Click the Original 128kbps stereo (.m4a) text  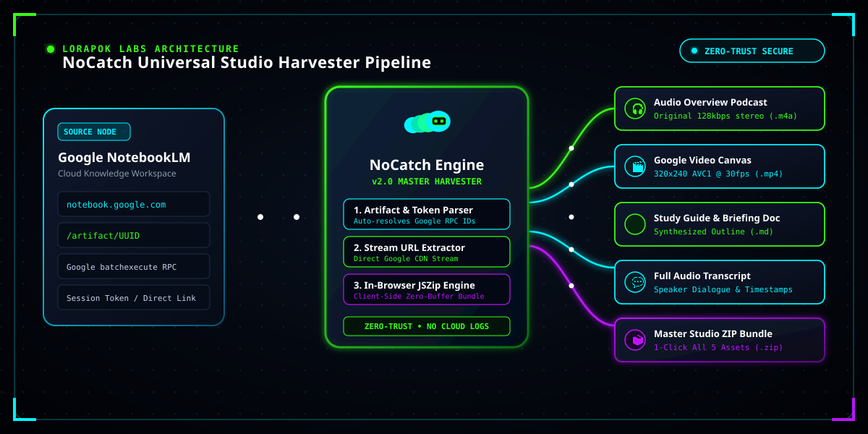pos(726,116)
